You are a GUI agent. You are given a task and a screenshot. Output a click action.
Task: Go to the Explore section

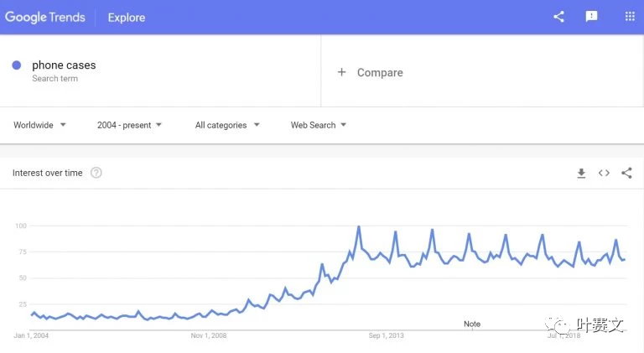(127, 18)
